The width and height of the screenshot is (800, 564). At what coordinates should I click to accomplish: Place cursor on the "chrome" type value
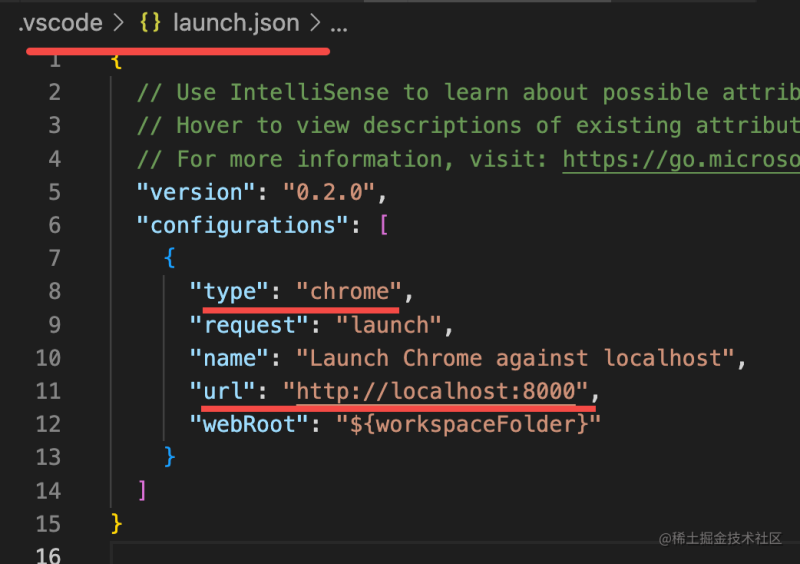(349, 291)
